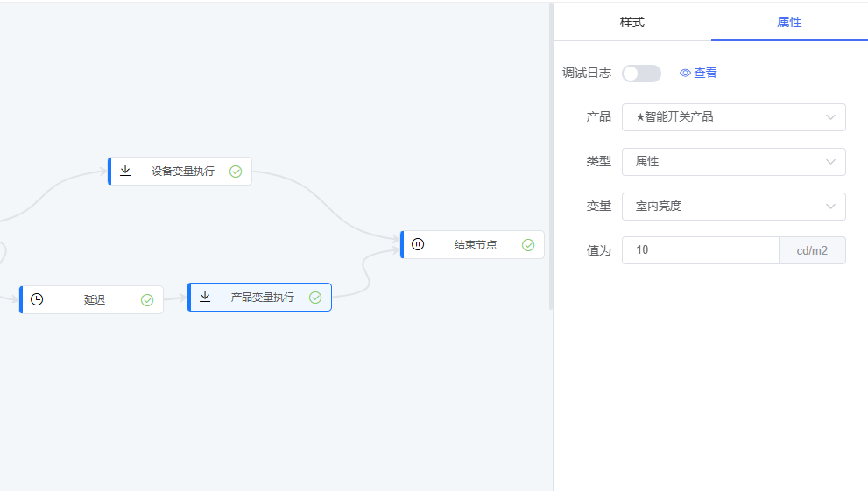This screenshot has width=868, height=491.
Task: Click green check on 结束节点 node
Action: pyautogui.click(x=528, y=245)
